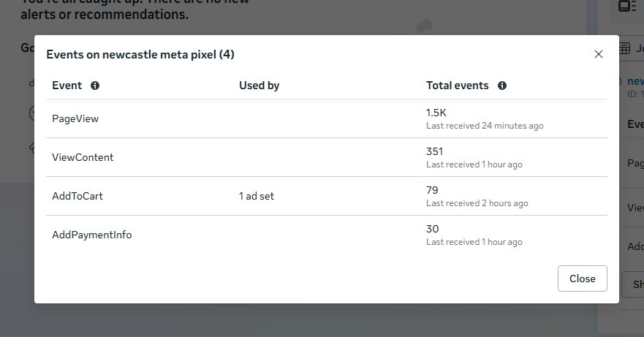Screen dimensions: 644x337
Task: Click the 1.5K total for PageView
Action: [436, 113]
